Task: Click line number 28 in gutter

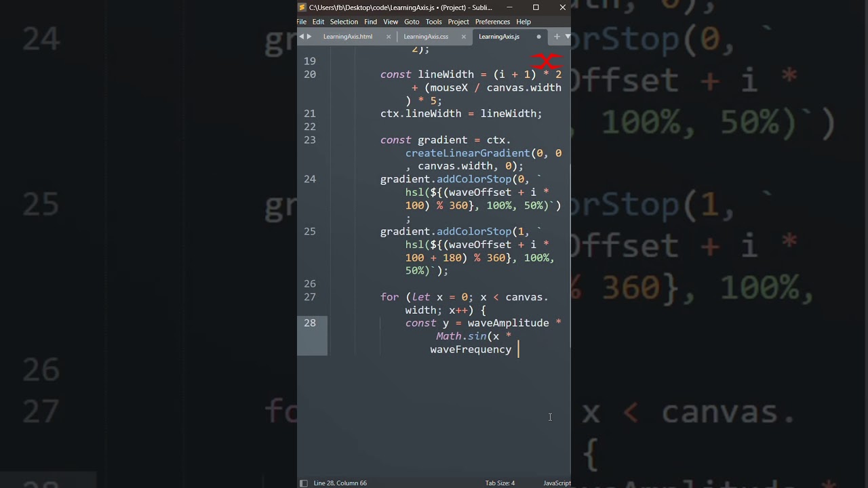Action: tap(310, 323)
